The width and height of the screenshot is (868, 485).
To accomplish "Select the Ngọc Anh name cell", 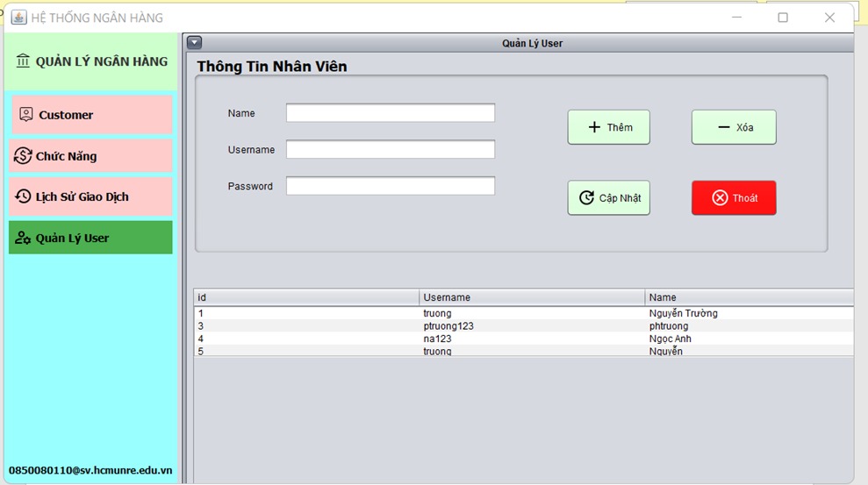I will [749, 339].
